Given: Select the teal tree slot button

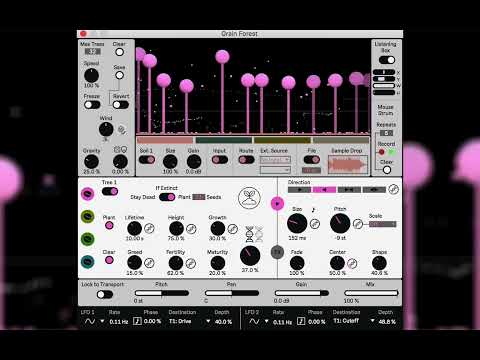Looking at the screenshot, I should point(88,262).
